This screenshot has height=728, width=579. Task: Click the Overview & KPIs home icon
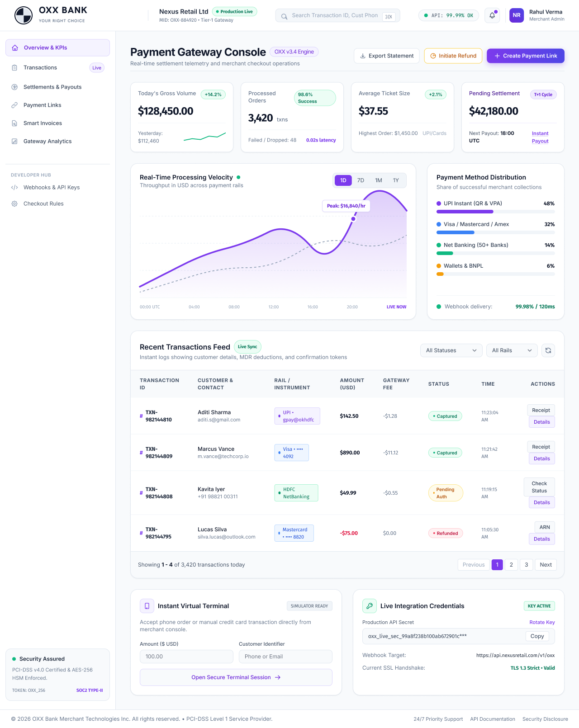tap(15, 47)
